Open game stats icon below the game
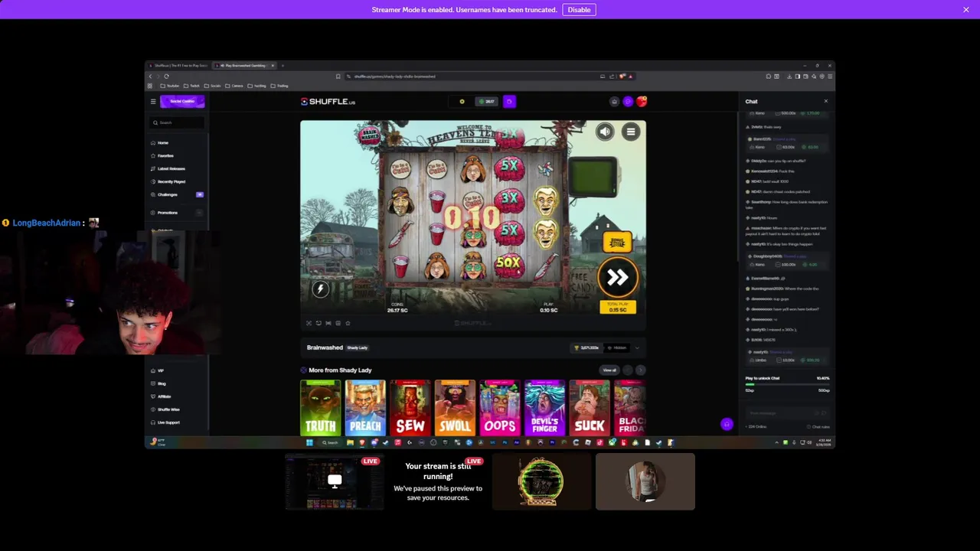 tap(338, 323)
